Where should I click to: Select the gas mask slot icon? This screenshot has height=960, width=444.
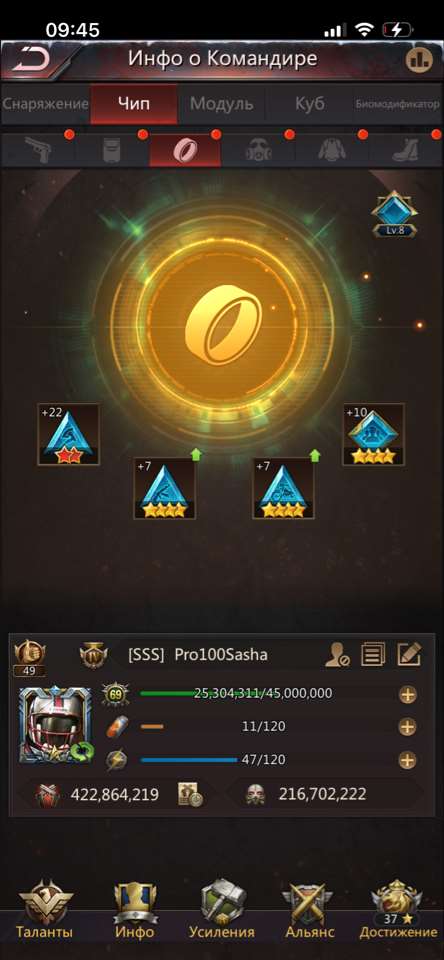(258, 150)
